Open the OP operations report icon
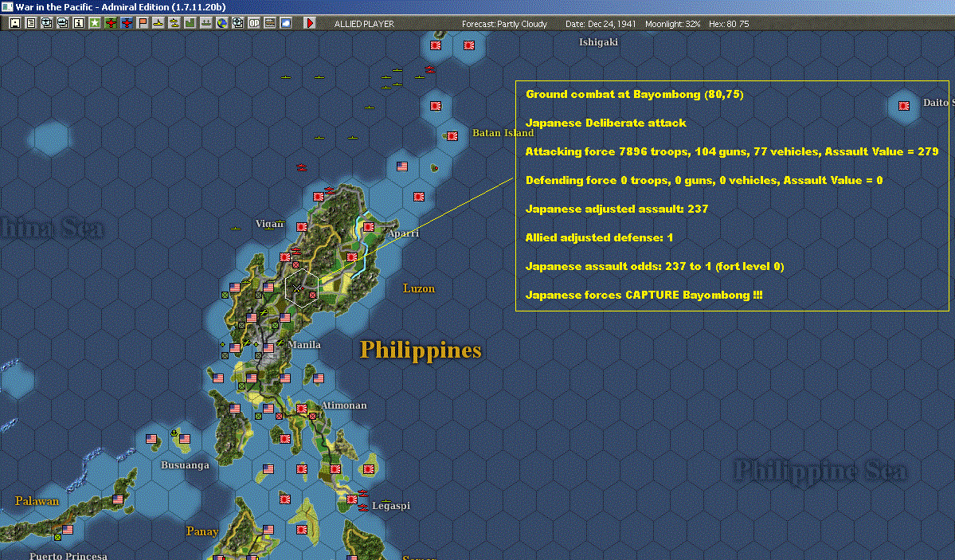Viewport: 955px width, 560px height. point(253,22)
